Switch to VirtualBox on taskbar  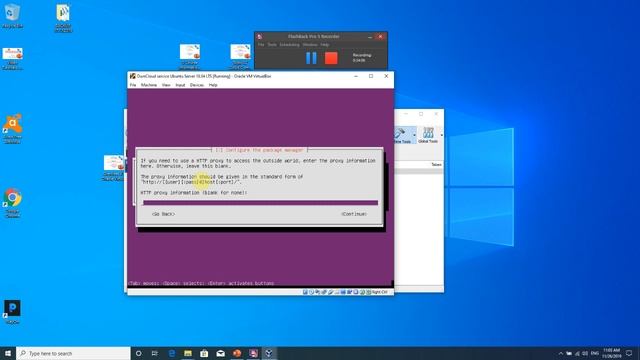(x=269, y=353)
